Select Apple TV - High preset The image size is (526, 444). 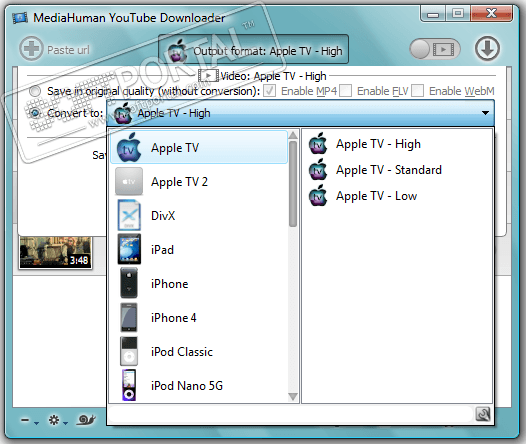[397, 144]
